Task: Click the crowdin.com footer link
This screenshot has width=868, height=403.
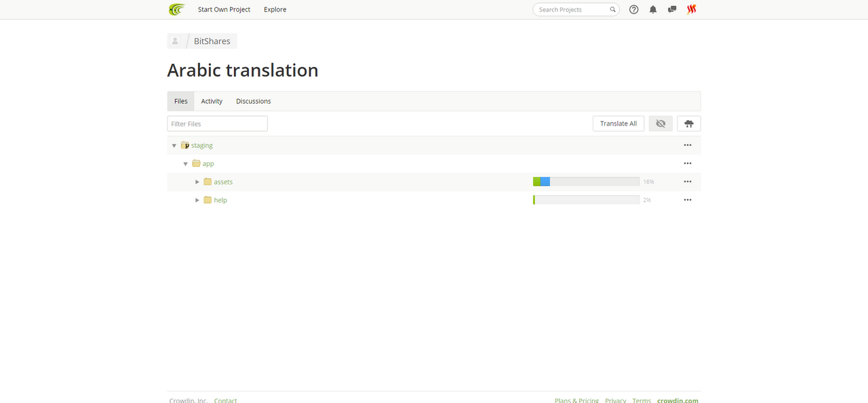Action: 677,400
